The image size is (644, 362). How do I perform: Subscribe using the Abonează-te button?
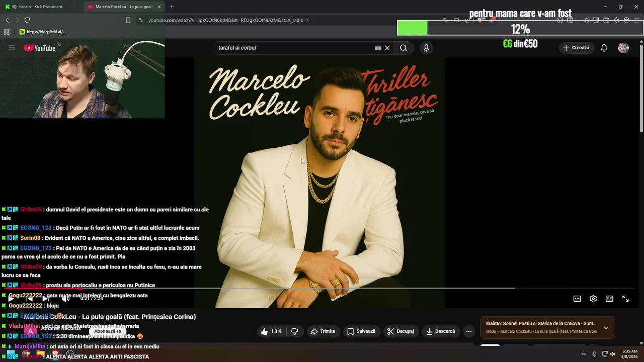pos(108,331)
